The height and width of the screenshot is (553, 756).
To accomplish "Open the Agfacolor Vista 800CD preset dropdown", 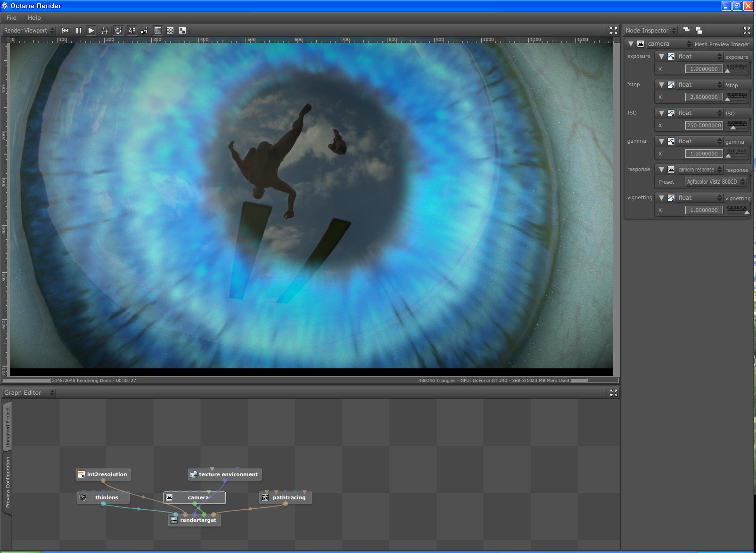I will (715, 182).
